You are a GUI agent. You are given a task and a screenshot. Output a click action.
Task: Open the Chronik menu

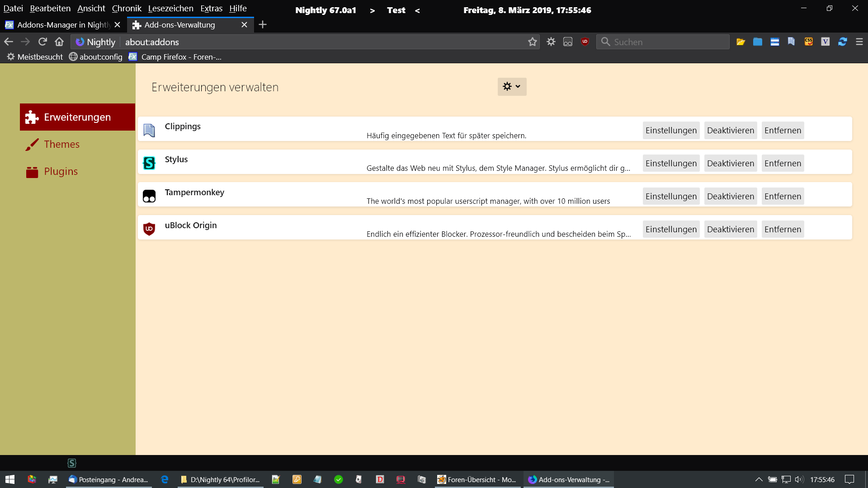click(x=127, y=8)
